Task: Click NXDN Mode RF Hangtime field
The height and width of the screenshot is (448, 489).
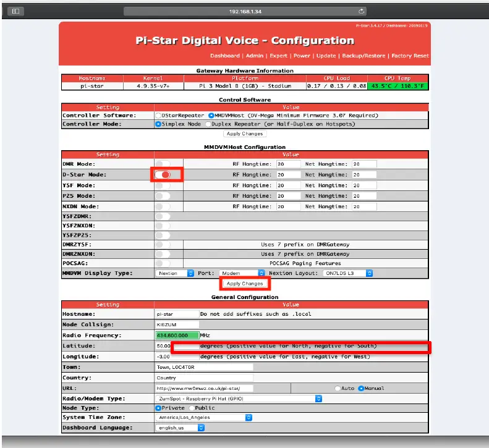Action: click(x=289, y=206)
